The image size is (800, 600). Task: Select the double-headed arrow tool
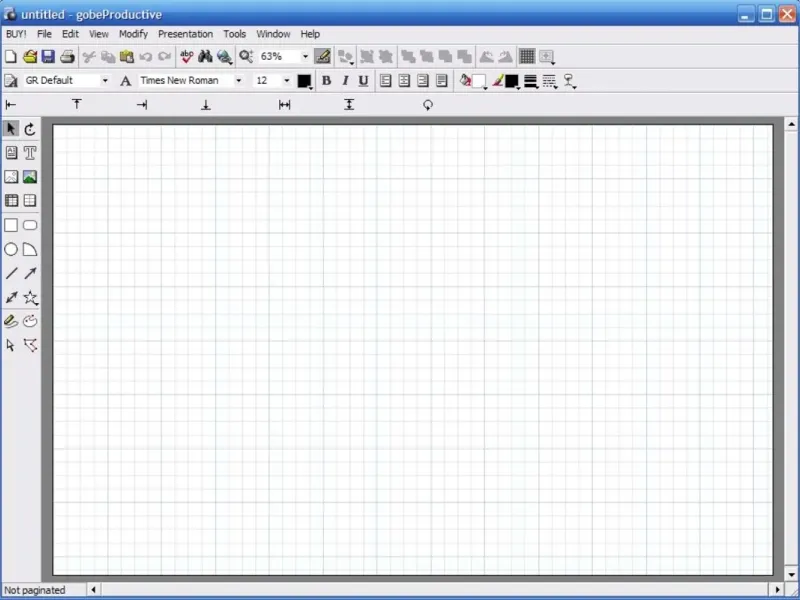11,297
